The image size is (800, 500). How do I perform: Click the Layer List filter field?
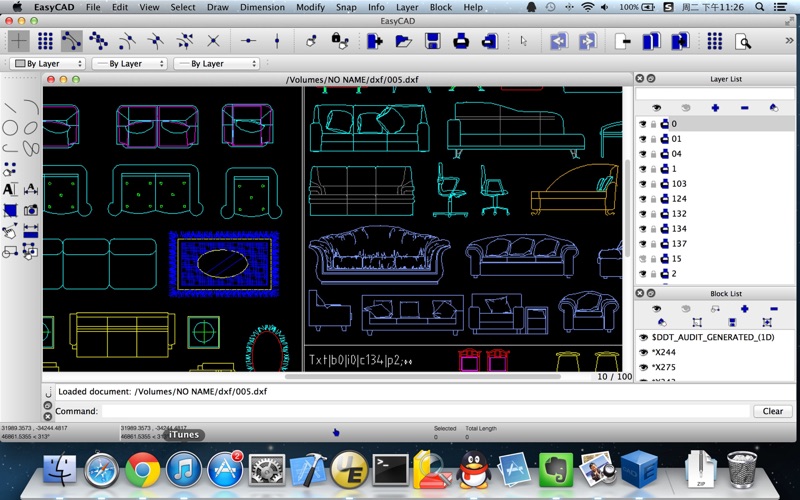[715, 94]
